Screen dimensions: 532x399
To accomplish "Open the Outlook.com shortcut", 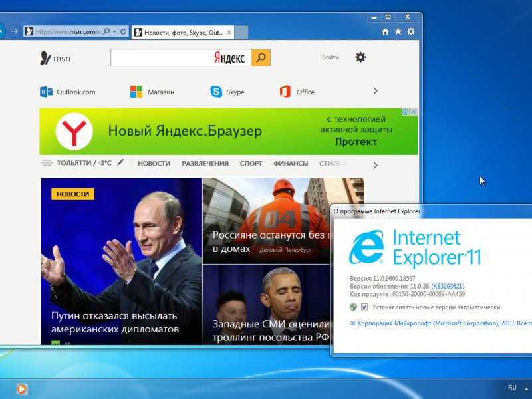I will (68, 92).
